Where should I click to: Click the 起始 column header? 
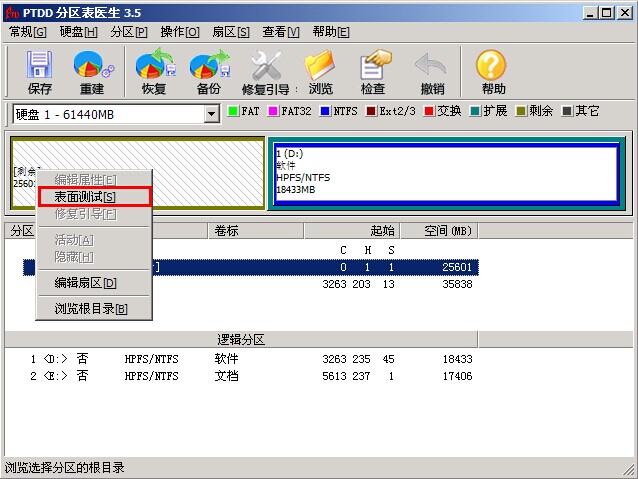(x=352, y=231)
